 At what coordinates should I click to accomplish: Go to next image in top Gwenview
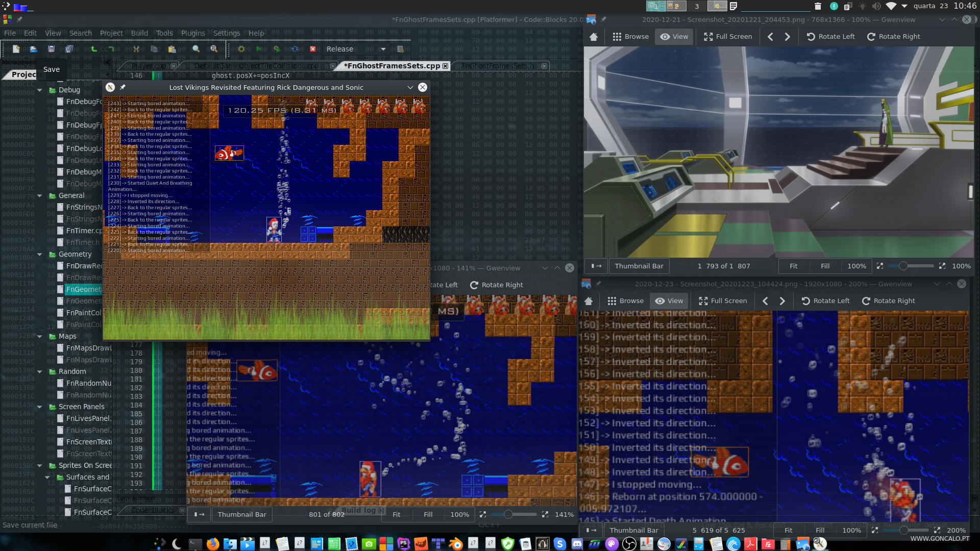(x=787, y=37)
